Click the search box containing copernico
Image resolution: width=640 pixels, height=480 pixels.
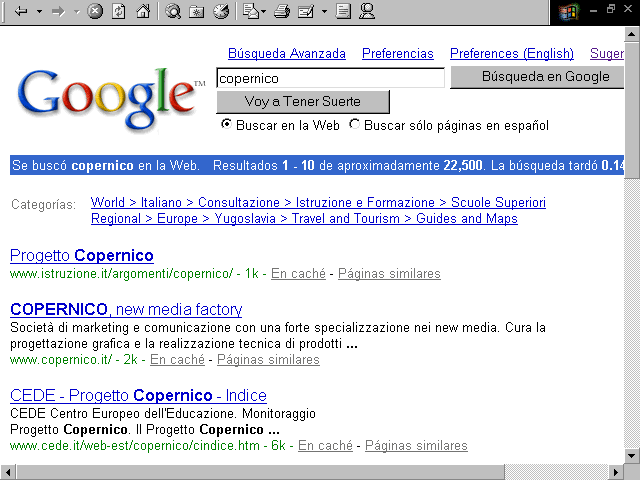point(330,78)
